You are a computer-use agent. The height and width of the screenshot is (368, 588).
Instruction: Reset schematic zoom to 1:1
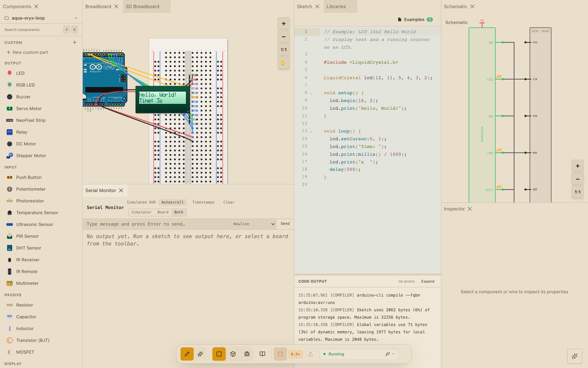coord(578,192)
